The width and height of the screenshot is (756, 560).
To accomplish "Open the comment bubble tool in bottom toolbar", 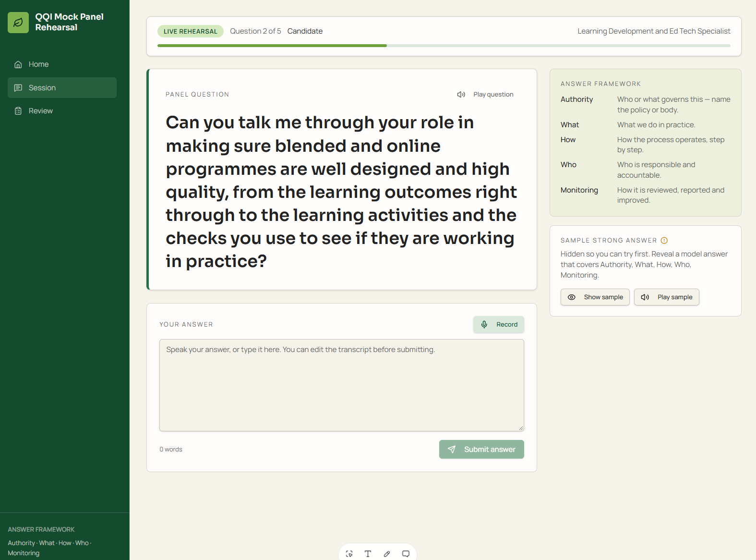I will (406, 554).
